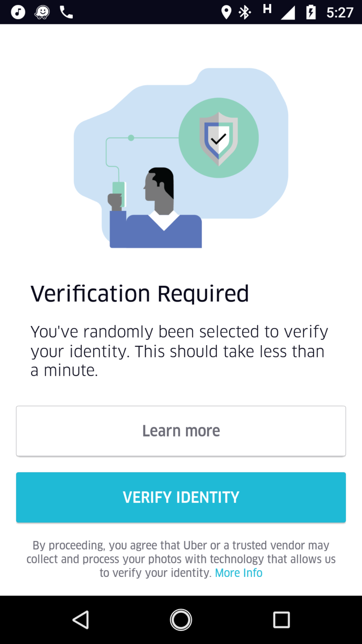Tap the cellular signal strength icon
The width and height of the screenshot is (362, 644).
[288, 12]
